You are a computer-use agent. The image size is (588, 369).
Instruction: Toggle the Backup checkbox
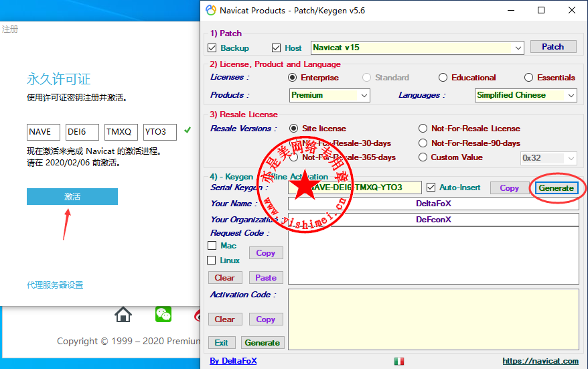click(212, 48)
